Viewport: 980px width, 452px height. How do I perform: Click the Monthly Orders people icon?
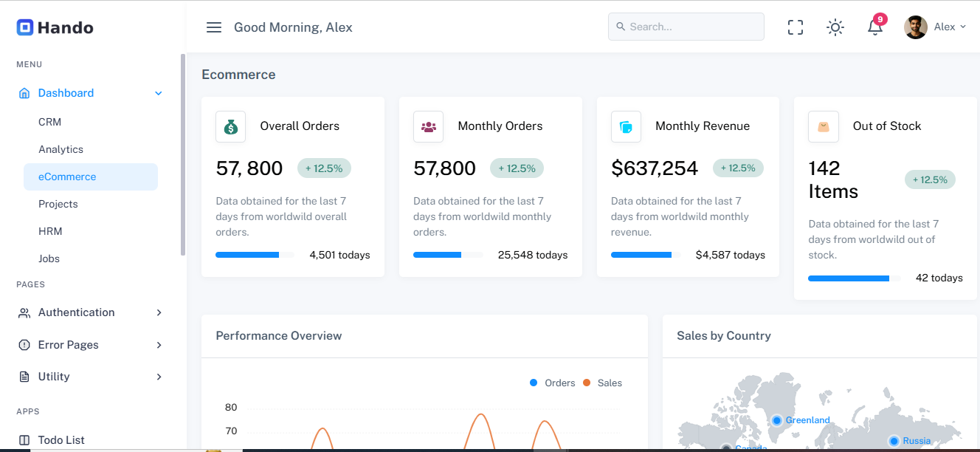(x=428, y=126)
